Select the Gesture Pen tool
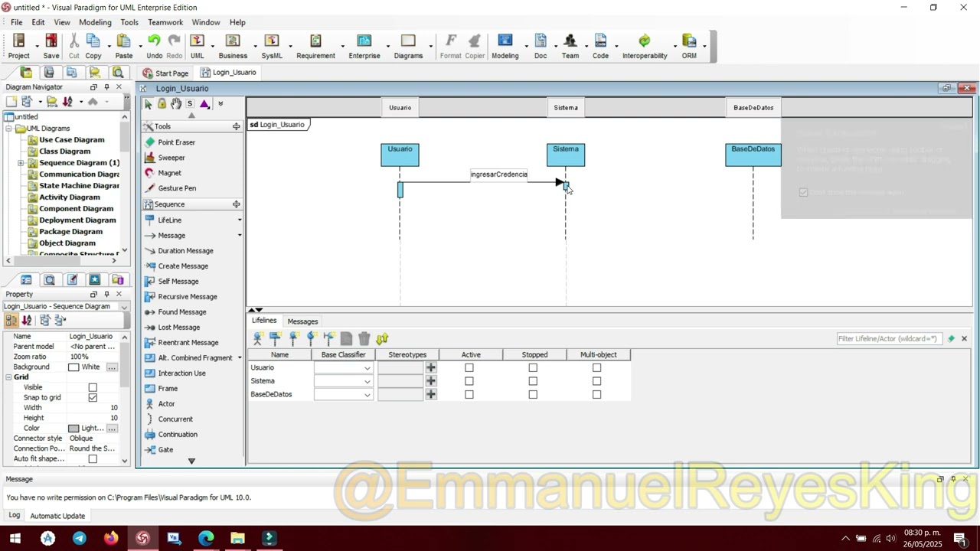This screenshot has height=551, width=980. (x=177, y=188)
